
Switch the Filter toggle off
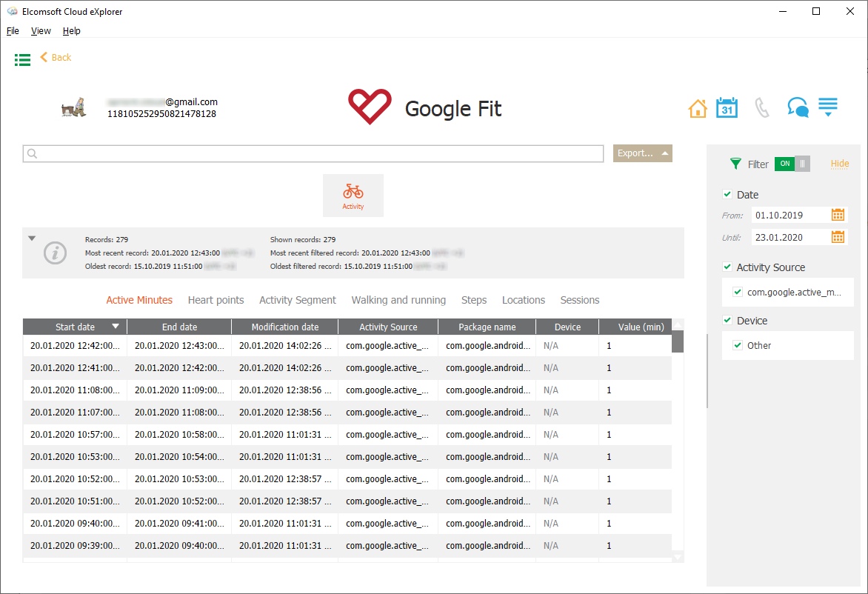[798, 164]
